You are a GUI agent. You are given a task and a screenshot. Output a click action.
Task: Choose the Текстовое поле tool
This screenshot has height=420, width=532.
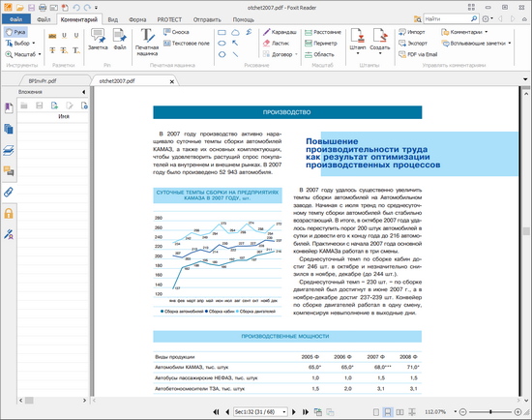(x=187, y=44)
